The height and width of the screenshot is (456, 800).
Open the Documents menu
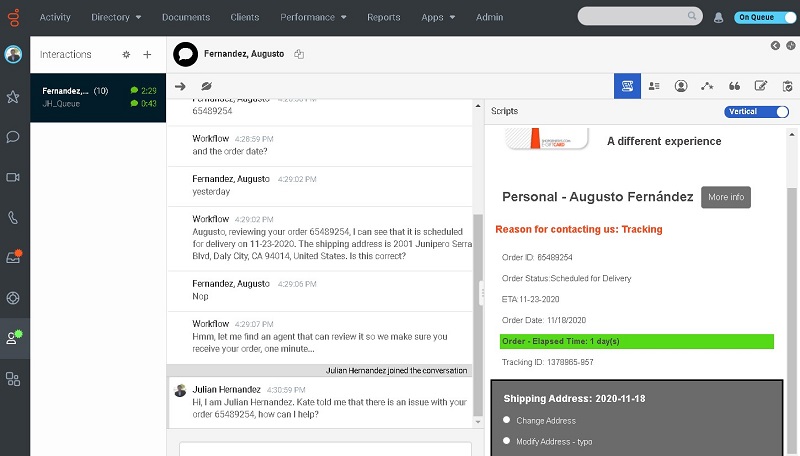tap(186, 17)
